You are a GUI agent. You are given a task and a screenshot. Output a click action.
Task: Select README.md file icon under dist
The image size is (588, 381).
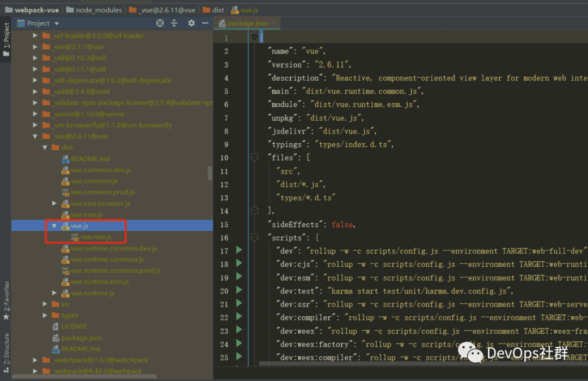[x=65, y=159]
